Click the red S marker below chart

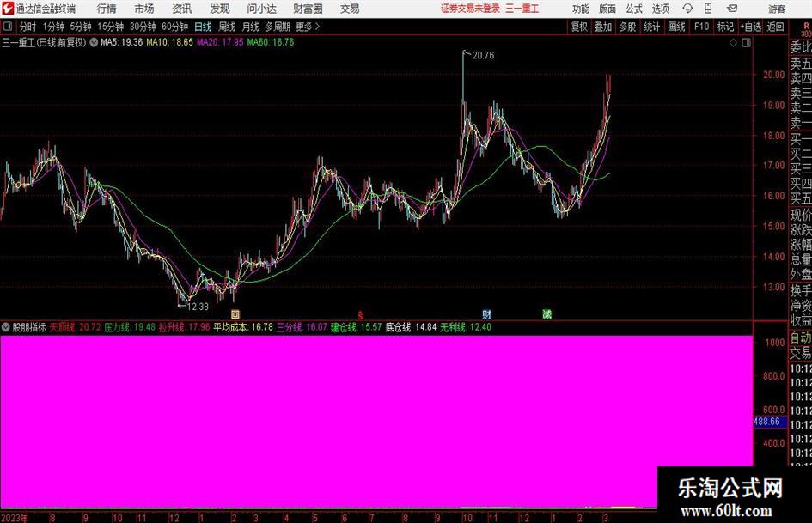point(360,315)
